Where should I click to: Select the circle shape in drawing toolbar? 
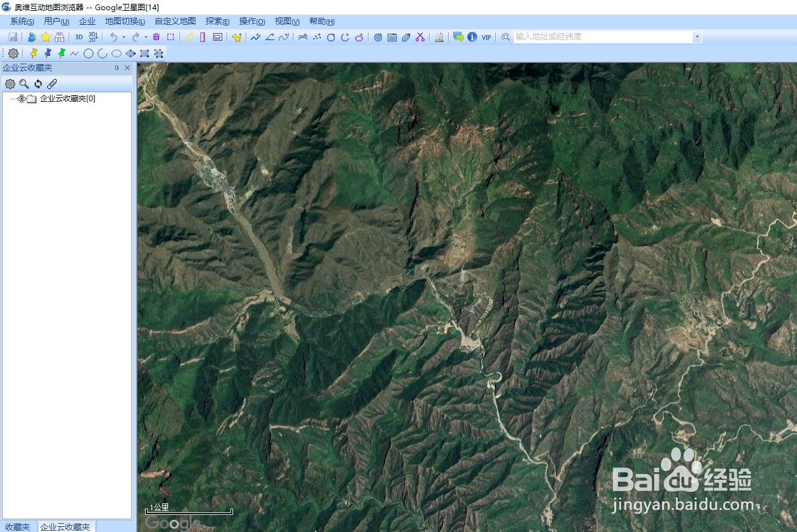pyautogui.click(x=88, y=53)
